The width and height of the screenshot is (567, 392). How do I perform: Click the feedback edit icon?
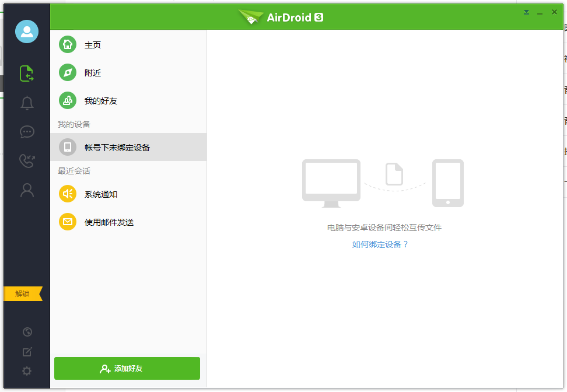tap(27, 352)
